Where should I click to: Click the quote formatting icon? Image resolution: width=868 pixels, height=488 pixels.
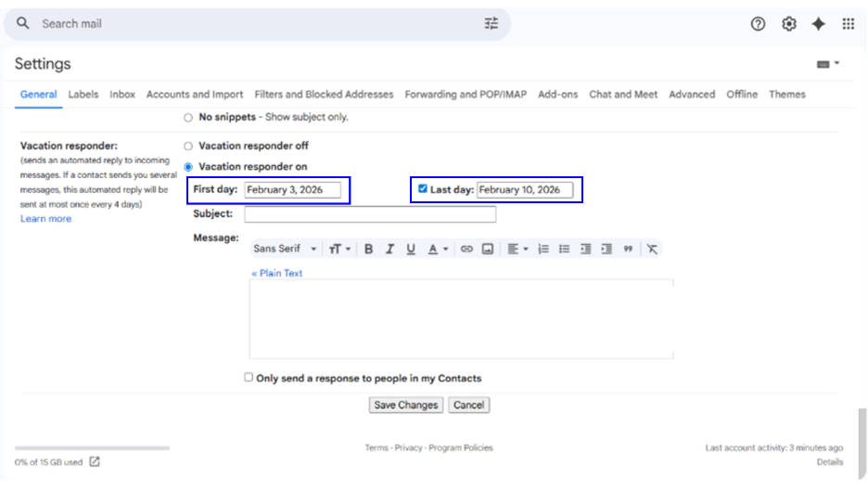point(628,249)
